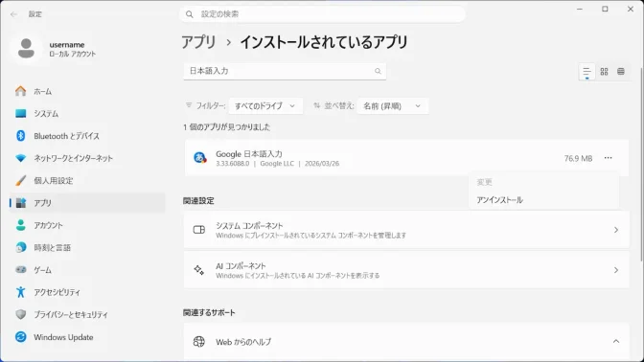Open the 名前 (昇順) sort dropdown
Screen dimensions: 644x362
click(x=393, y=106)
